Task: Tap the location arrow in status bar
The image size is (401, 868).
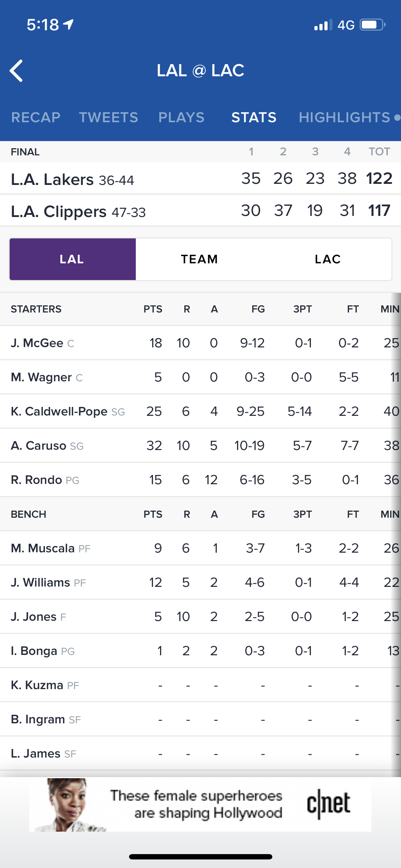Action: 68,24
